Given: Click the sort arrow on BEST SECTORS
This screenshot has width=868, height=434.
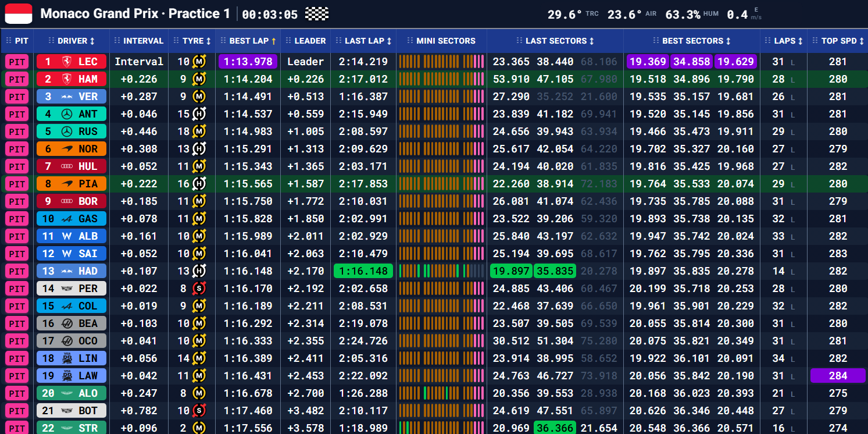Looking at the screenshot, I should pyautogui.click(x=728, y=41).
